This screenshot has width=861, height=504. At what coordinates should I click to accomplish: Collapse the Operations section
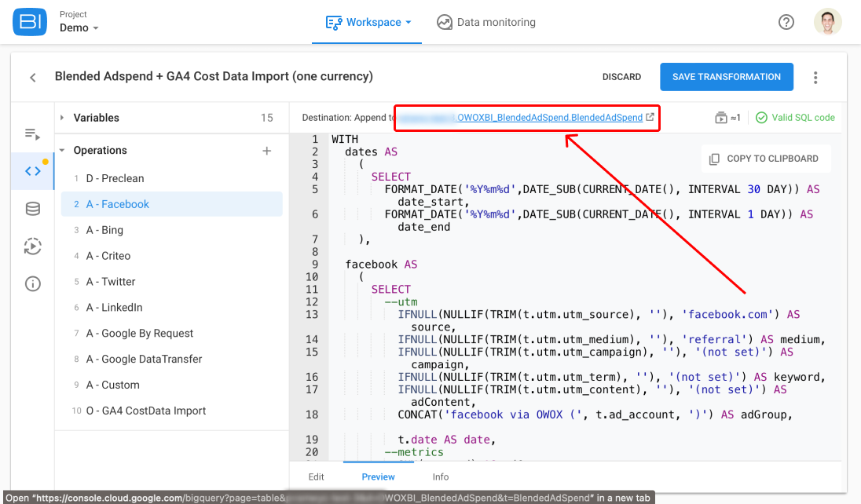pos(62,151)
